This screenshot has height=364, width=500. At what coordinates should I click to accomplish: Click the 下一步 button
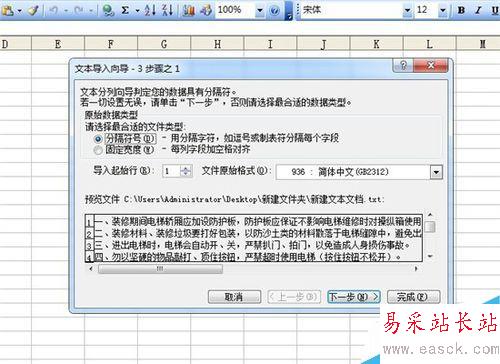pyautogui.click(x=354, y=296)
